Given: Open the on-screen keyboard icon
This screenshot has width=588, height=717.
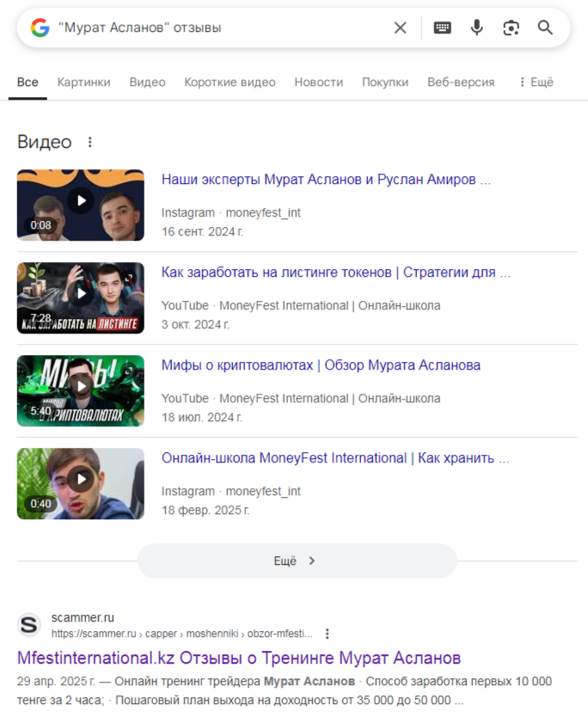Looking at the screenshot, I should pos(442,28).
